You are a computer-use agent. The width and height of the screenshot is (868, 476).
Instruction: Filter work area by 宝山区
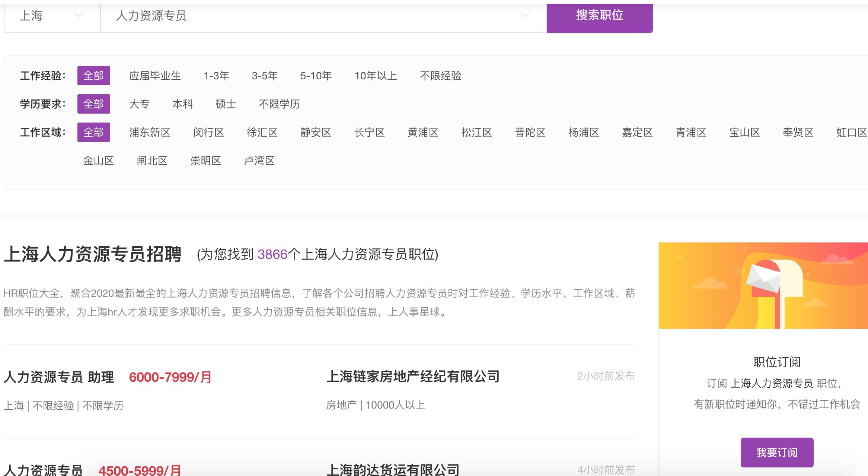[744, 132]
